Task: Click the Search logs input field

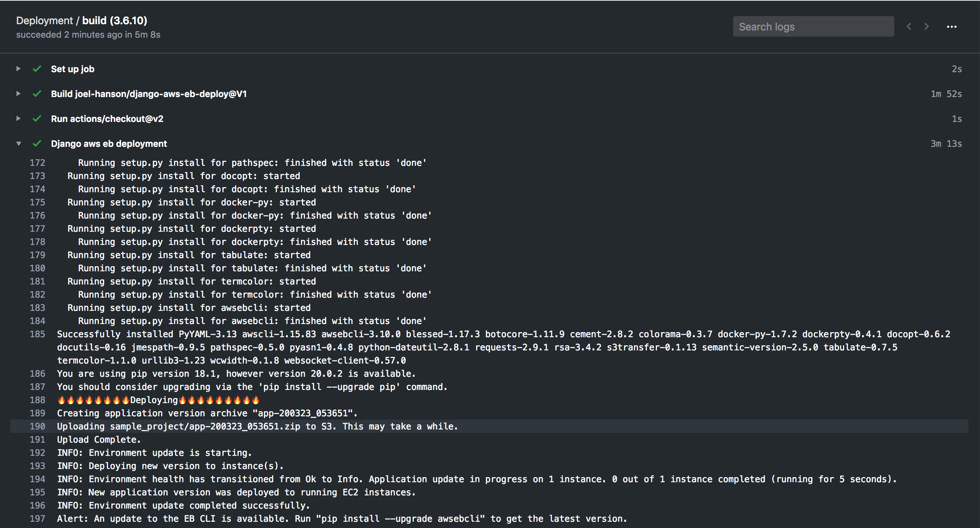Action: [x=813, y=27]
